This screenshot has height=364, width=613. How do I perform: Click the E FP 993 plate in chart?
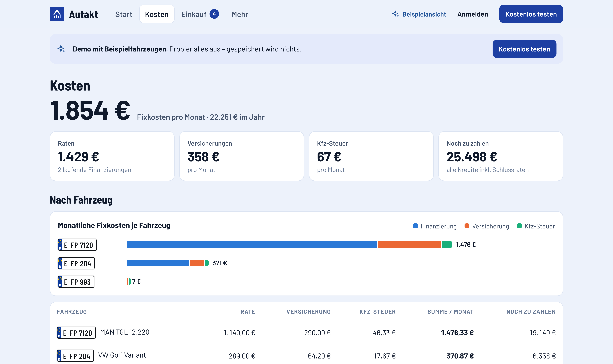point(76,282)
